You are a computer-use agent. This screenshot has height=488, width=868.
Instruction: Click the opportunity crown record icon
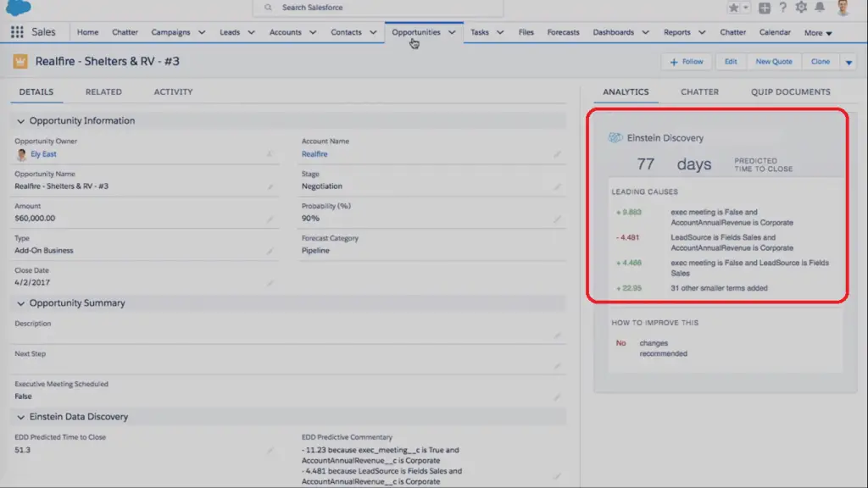tap(20, 61)
